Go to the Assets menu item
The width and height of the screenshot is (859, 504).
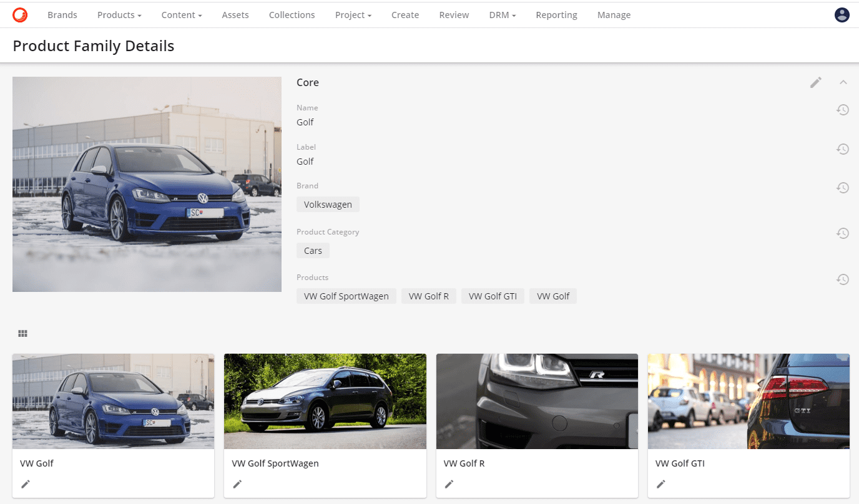click(235, 15)
